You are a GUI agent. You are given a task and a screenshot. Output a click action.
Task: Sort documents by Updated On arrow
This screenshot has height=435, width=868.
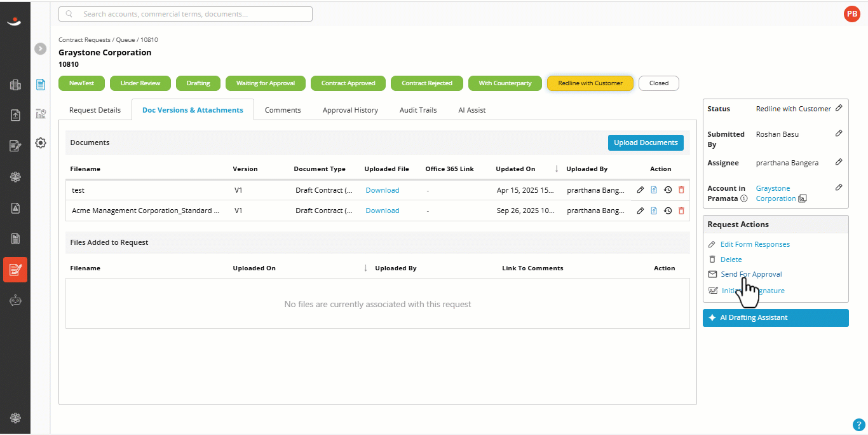click(x=557, y=169)
